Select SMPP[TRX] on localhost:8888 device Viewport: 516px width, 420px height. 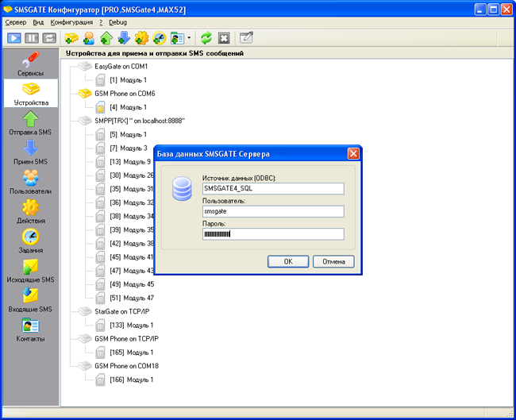tap(140, 121)
